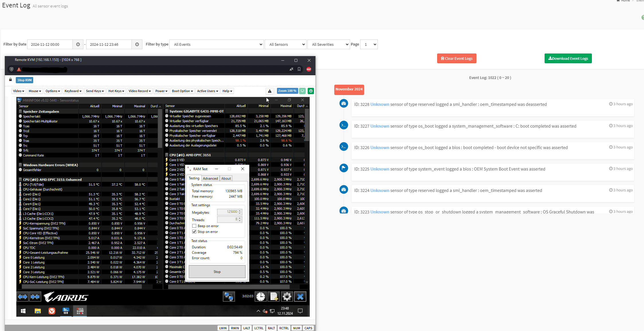Switch to the Advanced tab in RAM Test
Image resolution: width=644 pixels, height=331 pixels.
click(210, 179)
